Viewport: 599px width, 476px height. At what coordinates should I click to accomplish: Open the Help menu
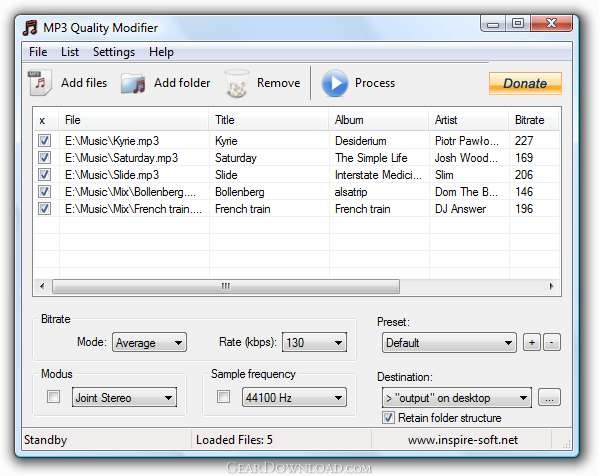click(161, 52)
